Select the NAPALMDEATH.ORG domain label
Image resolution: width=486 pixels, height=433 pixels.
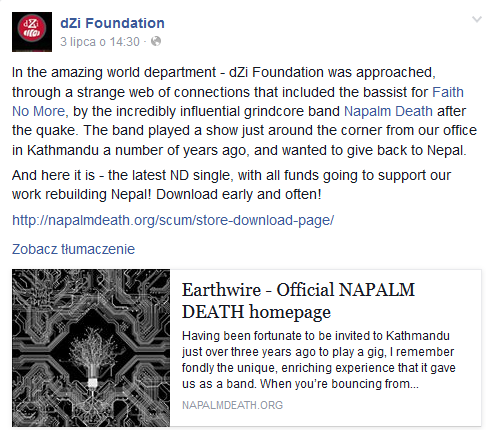coord(232,405)
